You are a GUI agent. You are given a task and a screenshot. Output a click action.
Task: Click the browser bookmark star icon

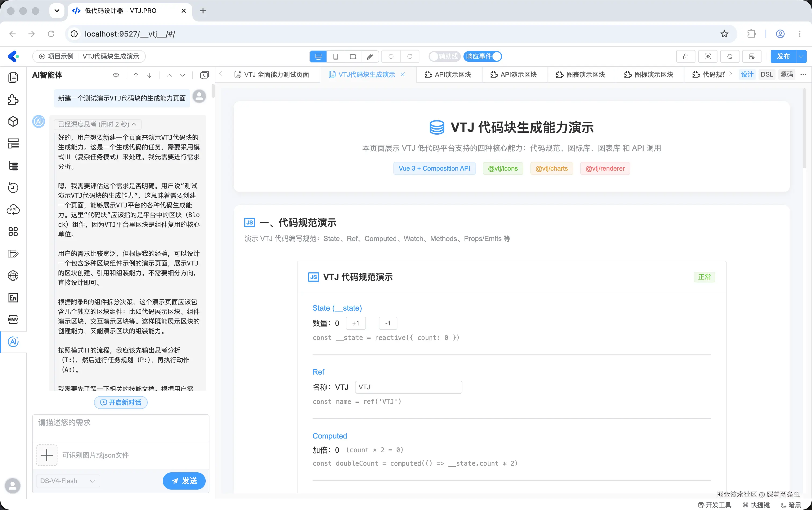pyautogui.click(x=724, y=34)
